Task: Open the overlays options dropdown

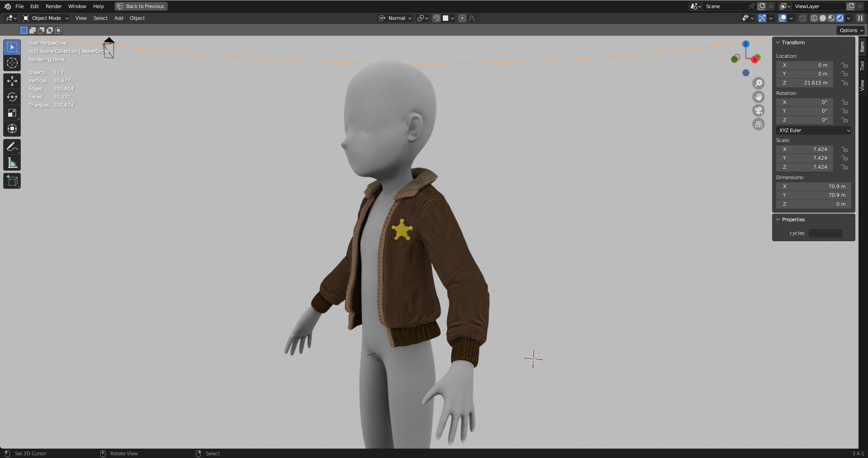Action: click(x=791, y=18)
